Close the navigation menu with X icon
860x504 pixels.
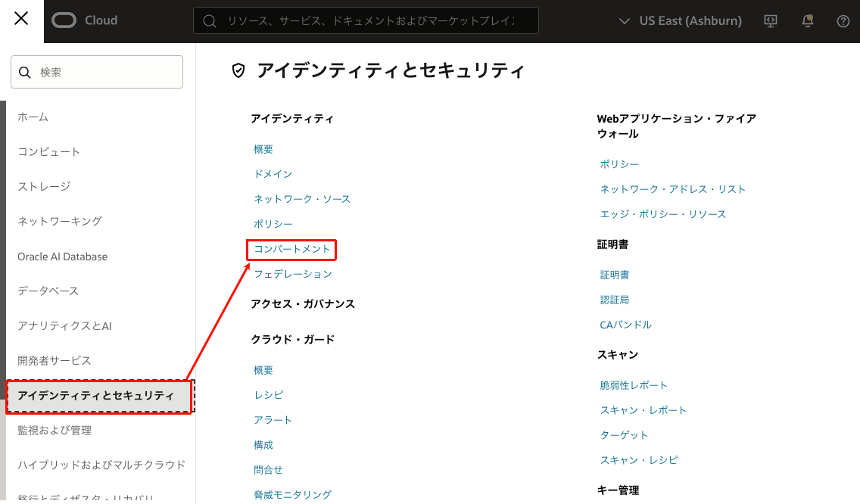[x=21, y=20]
